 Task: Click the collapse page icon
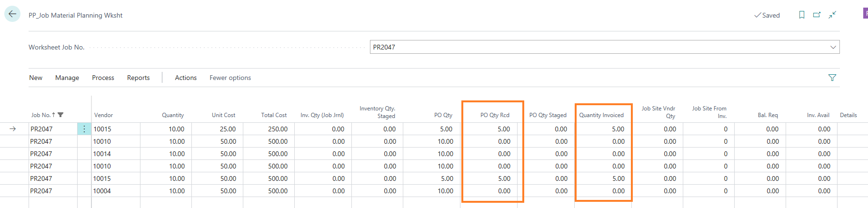832,15
